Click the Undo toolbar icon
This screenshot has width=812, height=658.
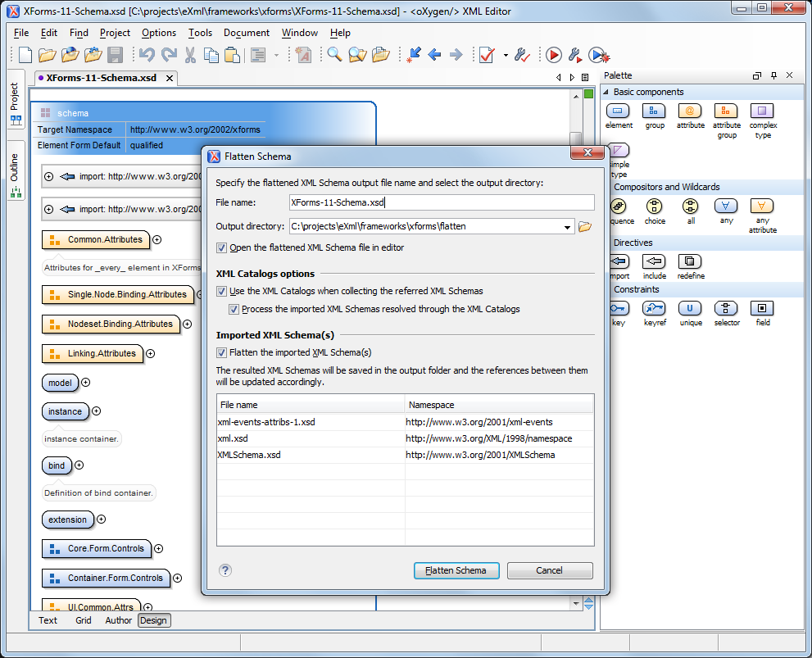tap(147, 54)
